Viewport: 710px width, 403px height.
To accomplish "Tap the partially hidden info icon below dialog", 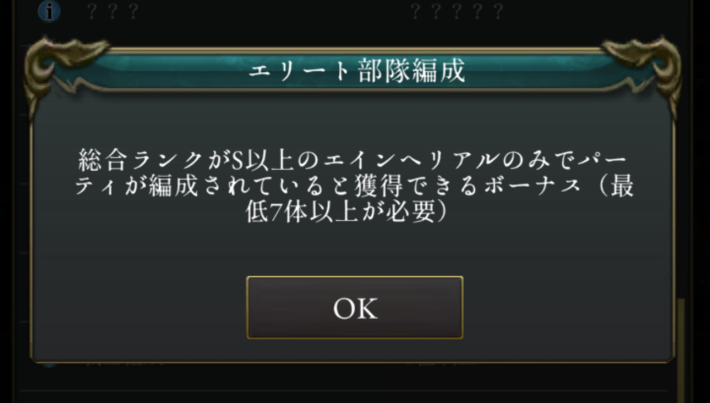I will pyautogui.click(x=49, y=364).
